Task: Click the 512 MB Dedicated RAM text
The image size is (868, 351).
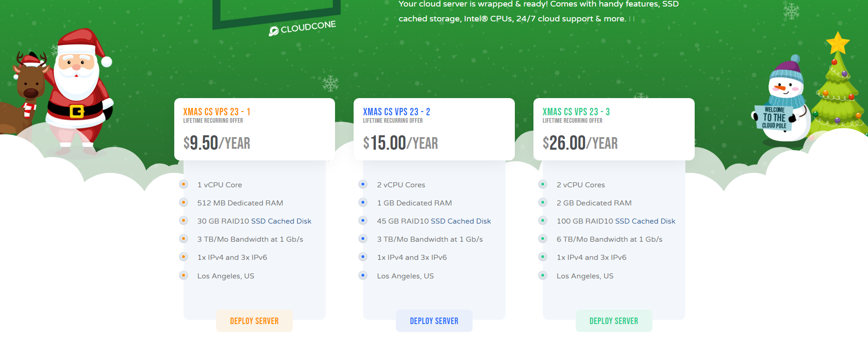Action: [240, 203]
